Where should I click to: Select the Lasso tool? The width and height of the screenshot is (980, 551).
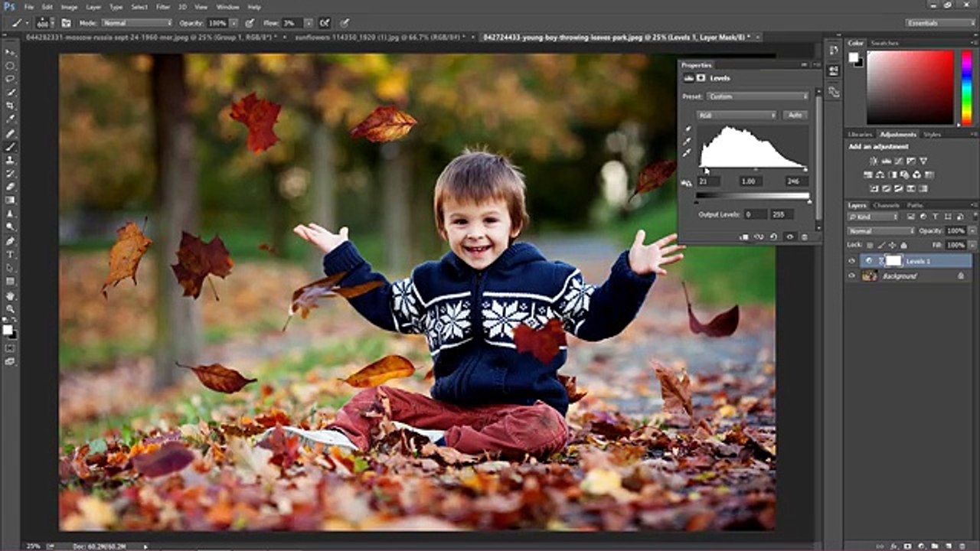tap(11, 79)
